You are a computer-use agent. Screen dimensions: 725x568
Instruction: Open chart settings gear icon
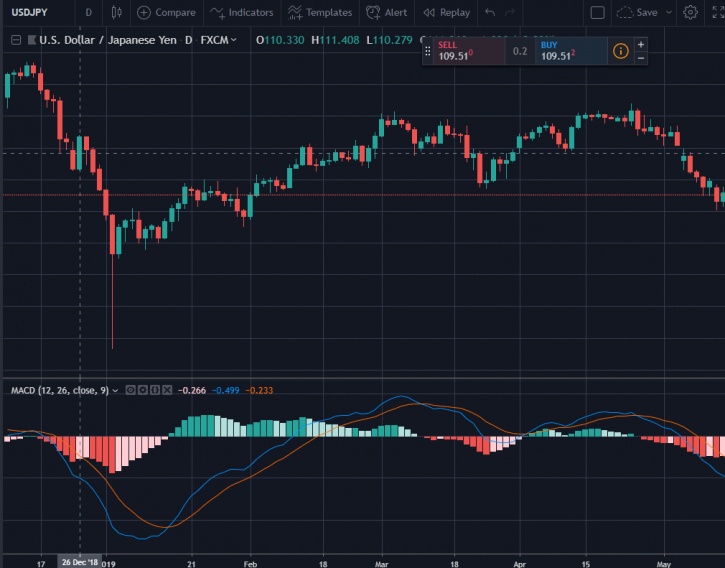point(691,12)
